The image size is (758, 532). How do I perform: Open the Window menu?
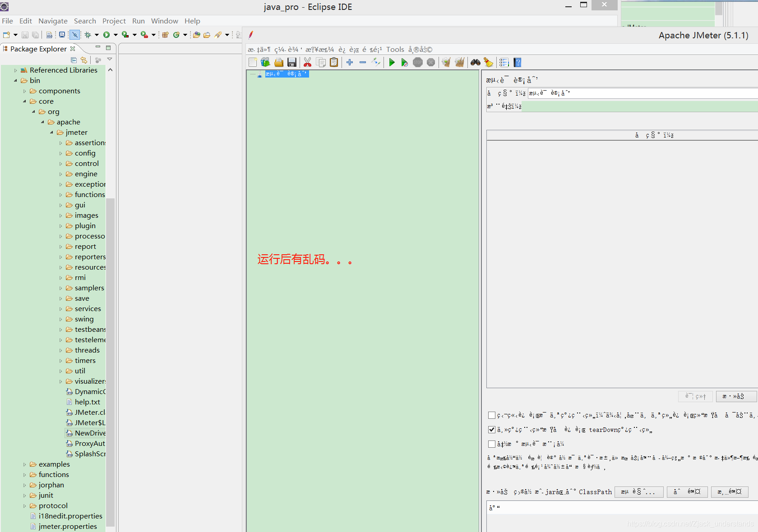click(x=165, y=21)
